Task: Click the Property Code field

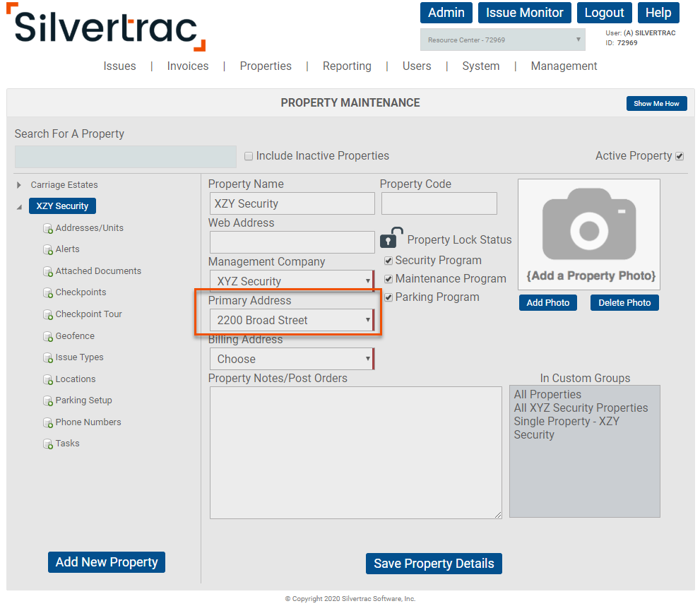Action: (x=439, y=203)
